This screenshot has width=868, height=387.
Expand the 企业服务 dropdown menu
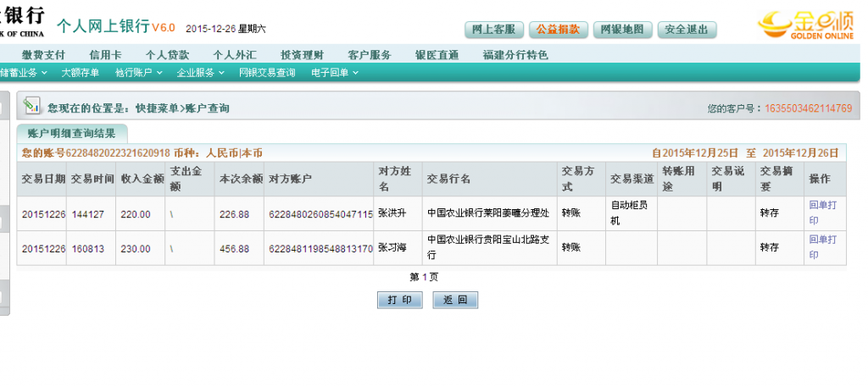200,73
